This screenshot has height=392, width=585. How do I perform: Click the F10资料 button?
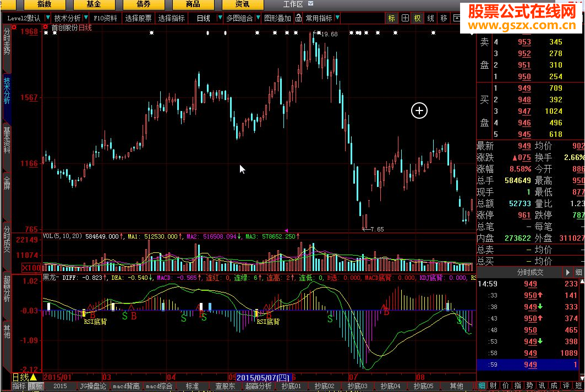(105, 18)
